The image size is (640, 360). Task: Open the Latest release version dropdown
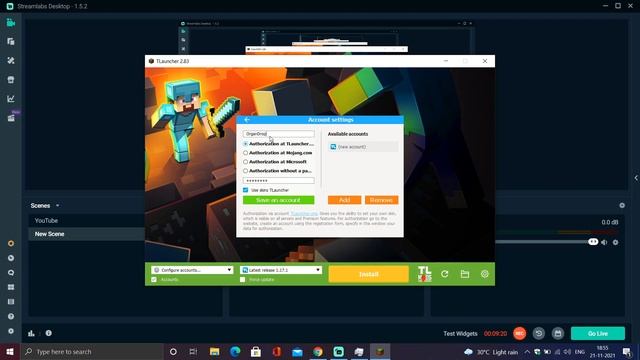(281, 270)
